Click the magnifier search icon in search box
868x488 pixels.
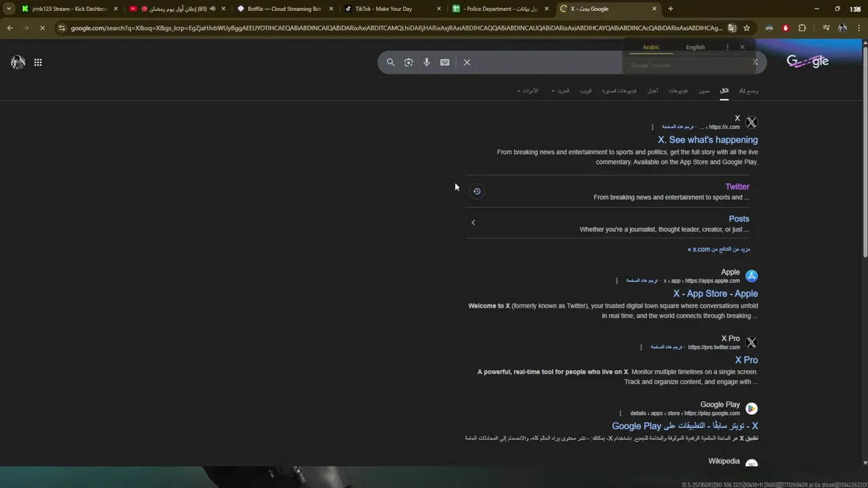[x=391, y=62]
